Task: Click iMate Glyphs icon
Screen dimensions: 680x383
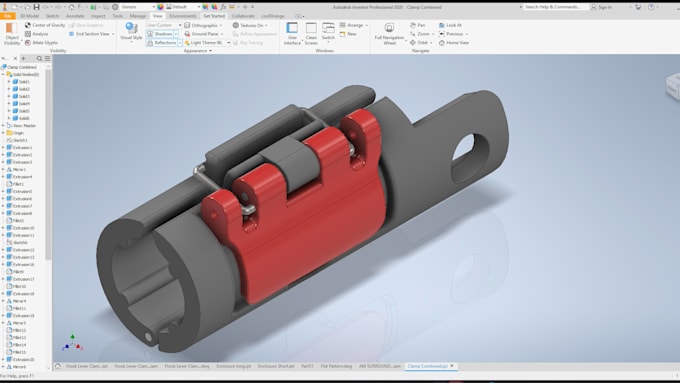Action: point(28,43)
